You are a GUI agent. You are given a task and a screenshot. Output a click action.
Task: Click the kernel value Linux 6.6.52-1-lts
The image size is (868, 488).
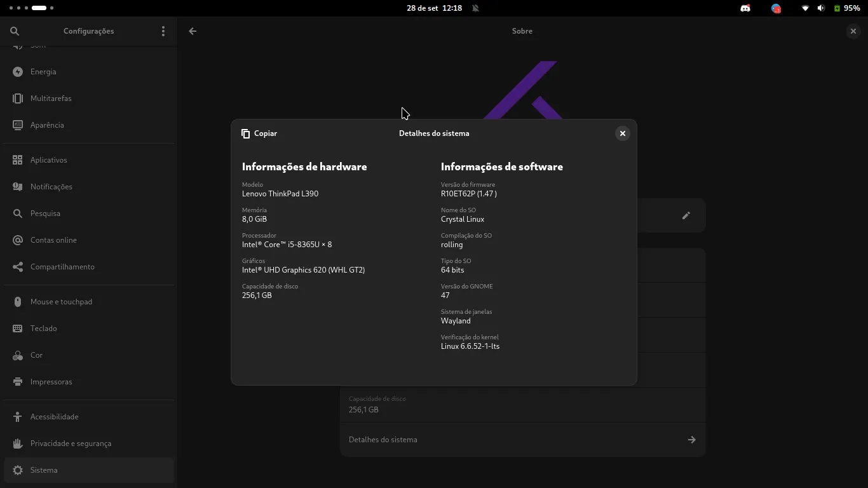point(470,346)
